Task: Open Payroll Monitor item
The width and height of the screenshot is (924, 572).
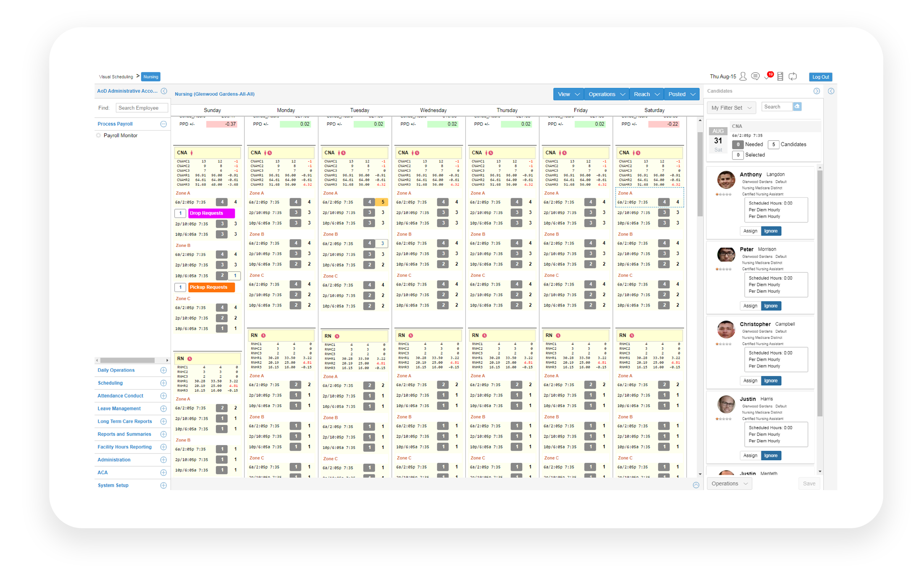Action: pyautogui.click(x=121, y=136)
